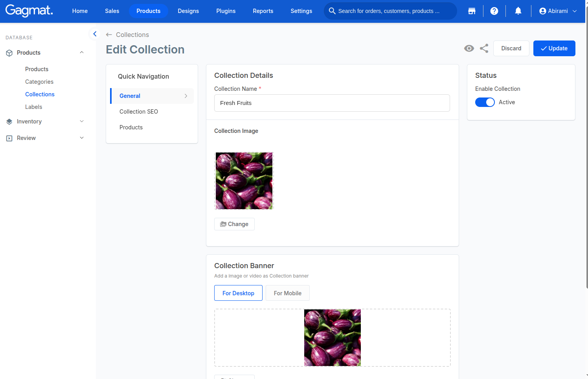Collapse the Products sidebar section
The image size is (588, 379).
pos(82,53)
